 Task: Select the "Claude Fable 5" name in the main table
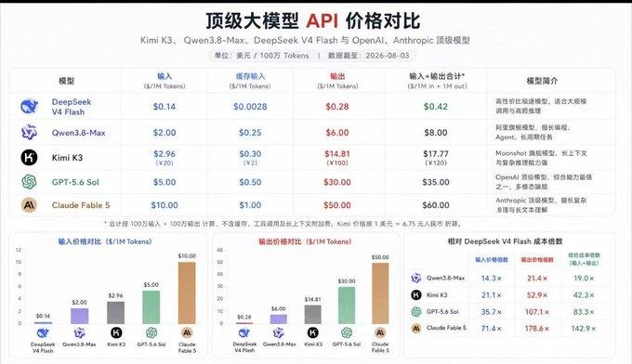[x=81, y=205]
